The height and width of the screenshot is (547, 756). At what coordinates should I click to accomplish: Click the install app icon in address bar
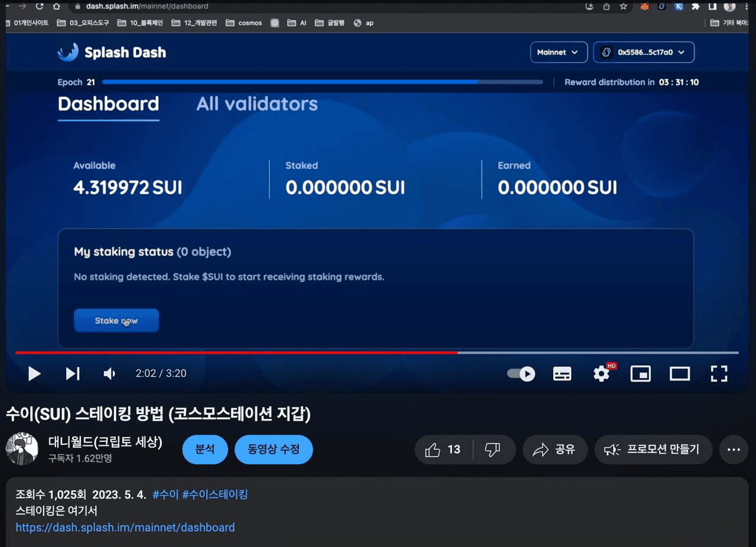589,6
